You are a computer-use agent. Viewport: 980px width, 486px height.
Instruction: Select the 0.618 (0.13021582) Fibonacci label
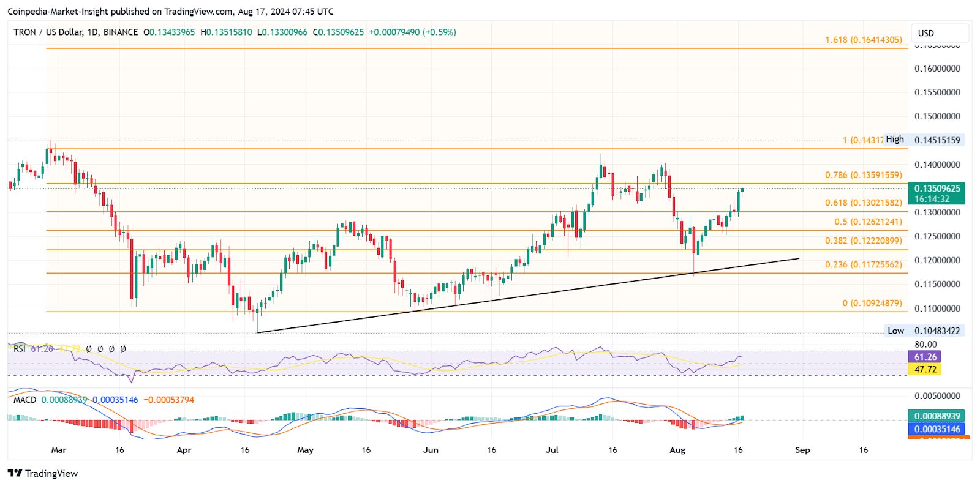(x=864, y=203)
